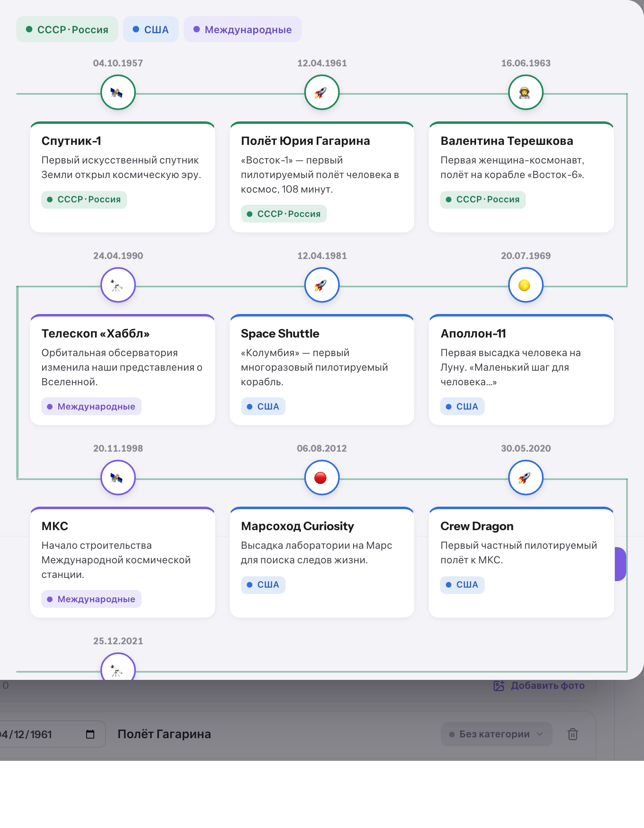The image size is (644, 828).
Task: Open the Телескоп «Хаббл» card title
Action: pyautogui.click(x=95, y=333)
